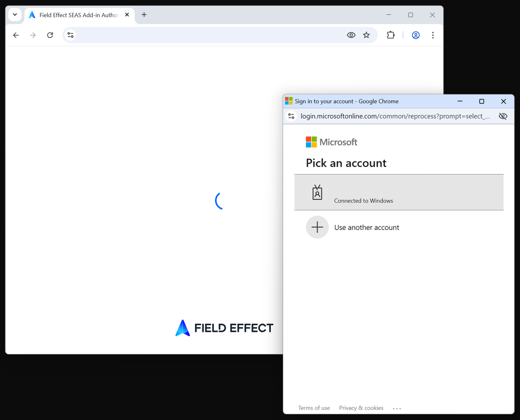Open Privacy & cookies link
520x420 pixels.
point(361,408)
